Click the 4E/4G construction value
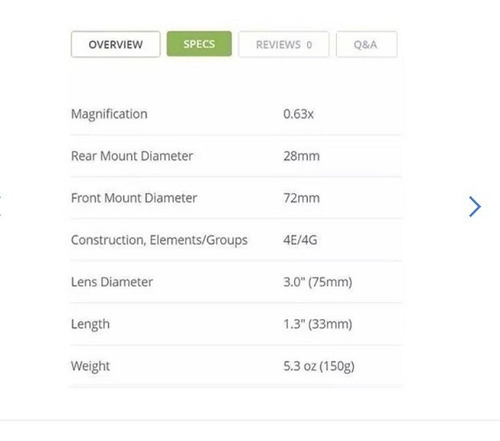This screenshot has height=441, width=500. pyautogui.click(x=300, y=240)
